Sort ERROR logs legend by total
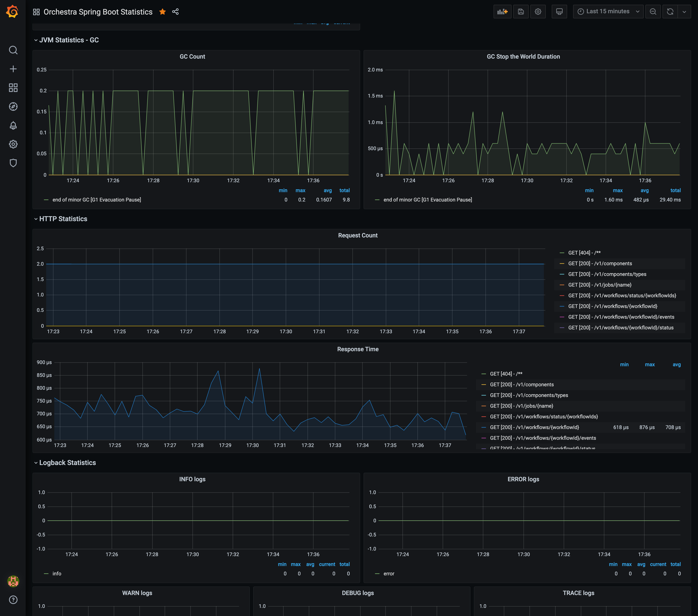This screenshot has height=616, width=698. 675,564
